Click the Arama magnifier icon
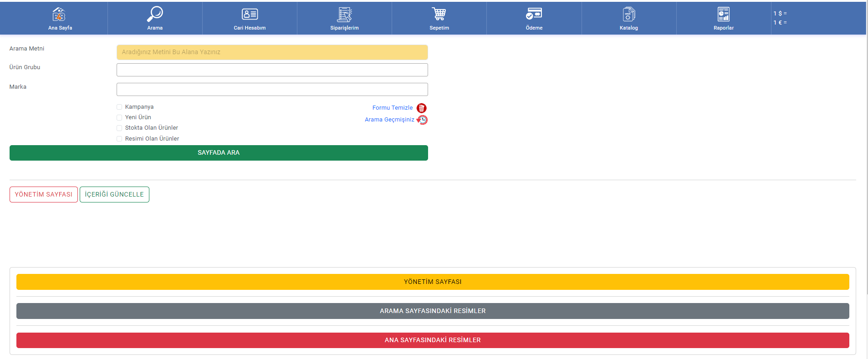868x359 pixels. pos(155,15)
